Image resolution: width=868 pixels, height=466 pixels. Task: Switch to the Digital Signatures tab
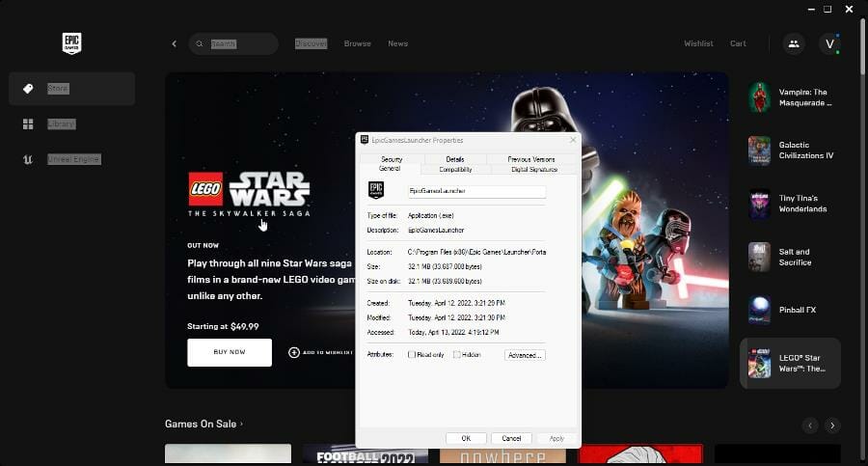534,170
